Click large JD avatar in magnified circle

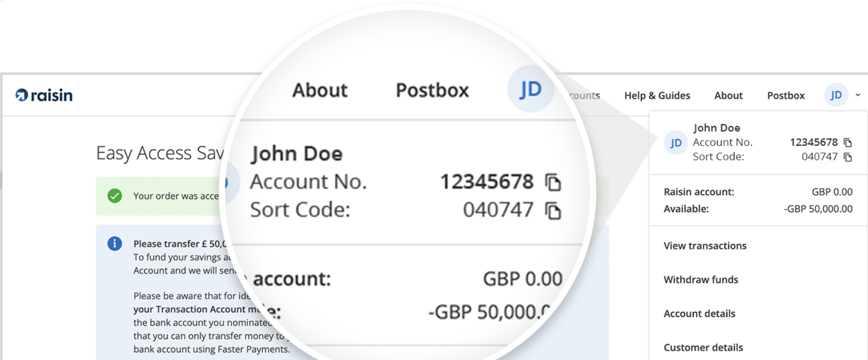[x=531, y=89]
